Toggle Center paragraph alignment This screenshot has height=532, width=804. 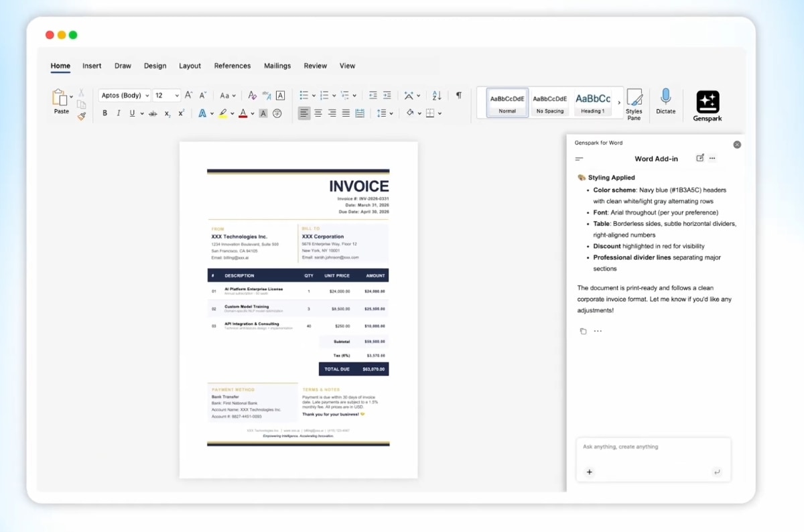click(318, 113)
